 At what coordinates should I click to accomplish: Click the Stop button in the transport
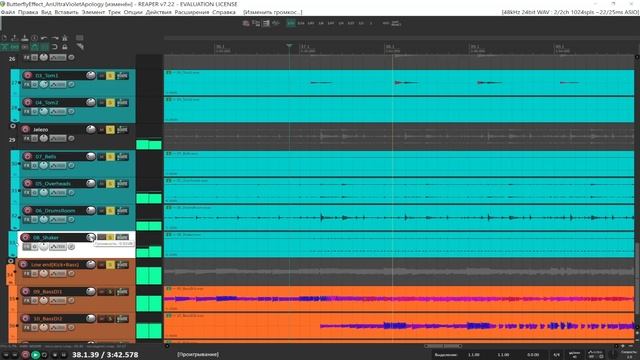pyautogui.click(x=55, y=355)
